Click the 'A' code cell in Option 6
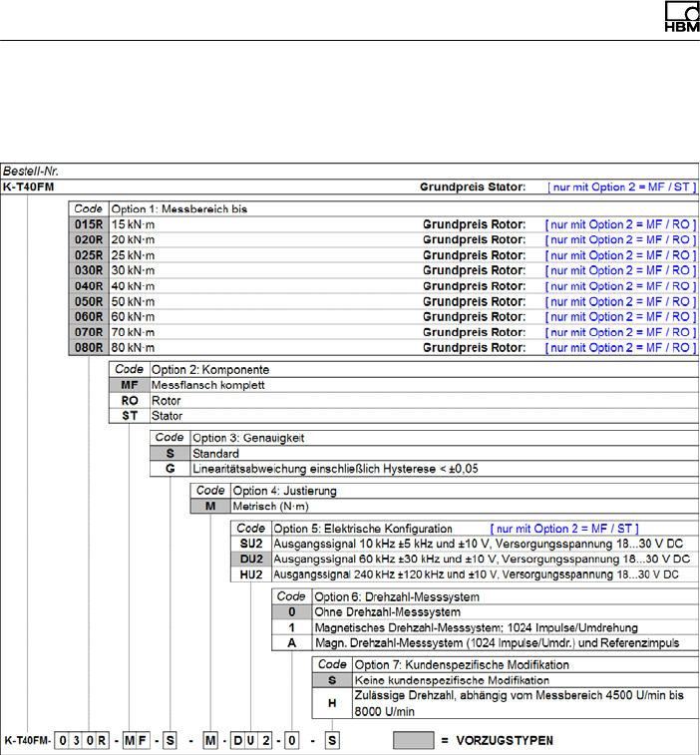 292,643
